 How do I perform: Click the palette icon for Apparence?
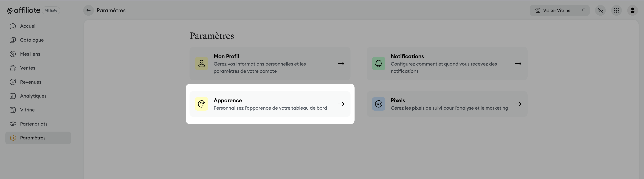pos(201,104)
